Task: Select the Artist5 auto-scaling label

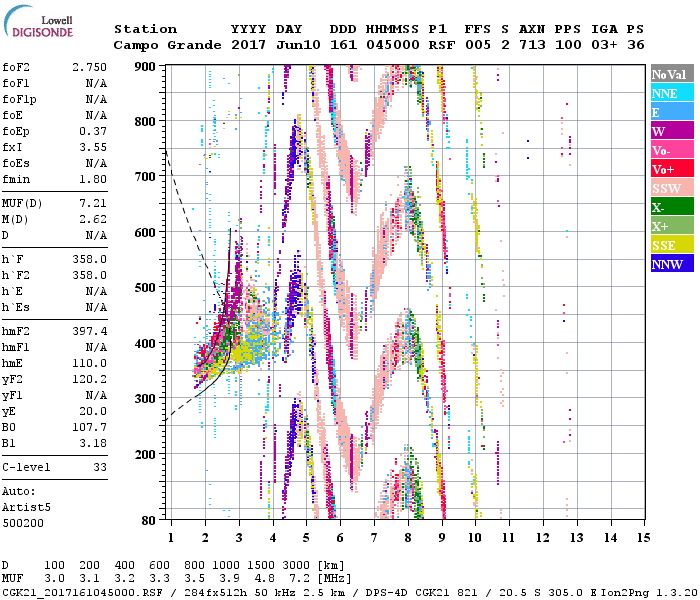Action: pos(28,508)
